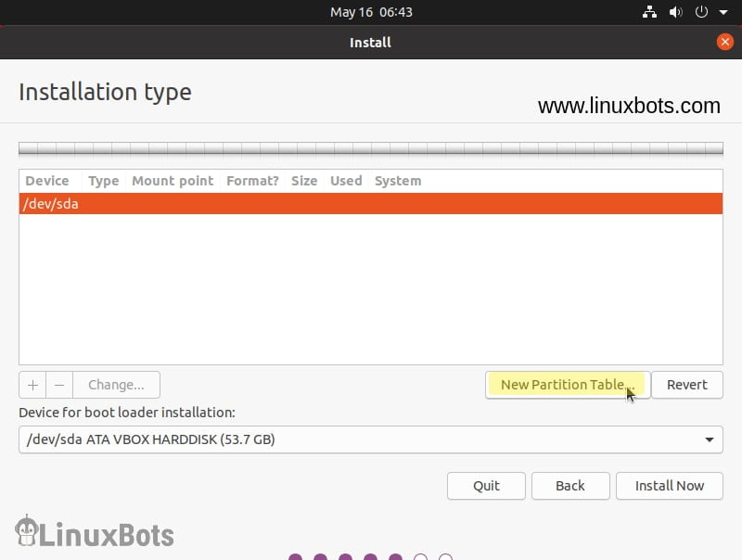Screen dimensions: 742x560
Task: Click the Quit button
Action: pos(486,485)
